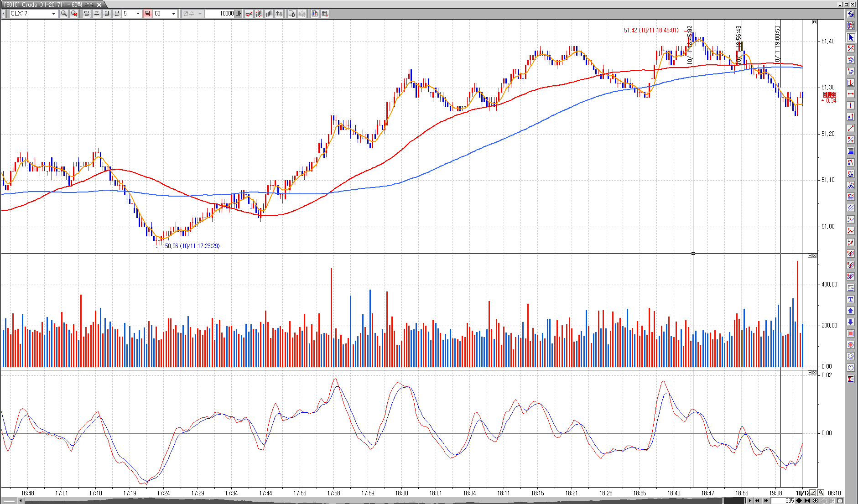The width and height of the screenshot is (858, 504).
Task: Open the CLX17 symbol dropdown
Action: coord(53,14)
